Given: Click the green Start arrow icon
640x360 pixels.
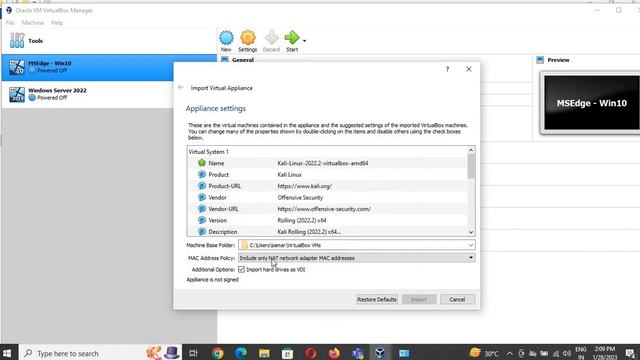Looking at the screenshot, I should pos(292,38).
